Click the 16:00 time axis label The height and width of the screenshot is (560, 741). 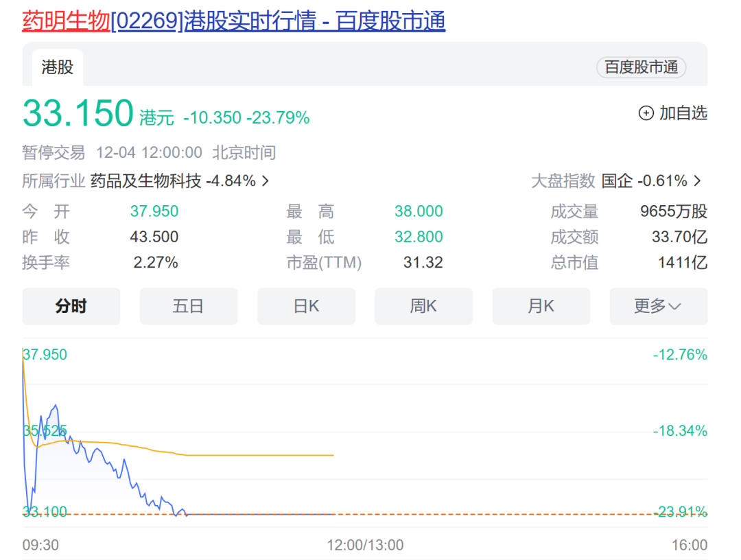[690, 545]
